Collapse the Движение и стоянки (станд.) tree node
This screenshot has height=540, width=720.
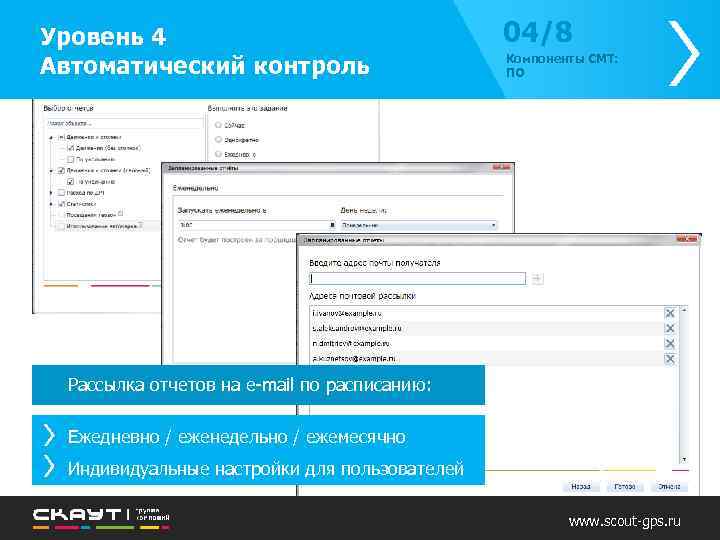coord(51,170)
